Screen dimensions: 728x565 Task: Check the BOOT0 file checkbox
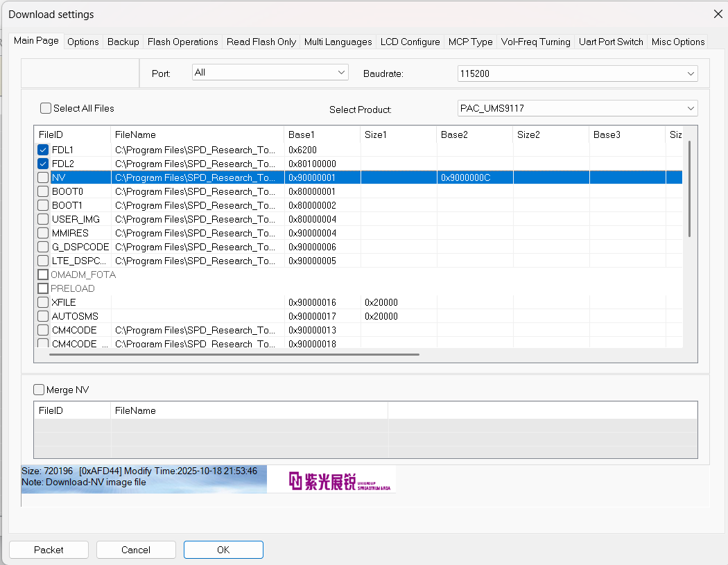44,191
